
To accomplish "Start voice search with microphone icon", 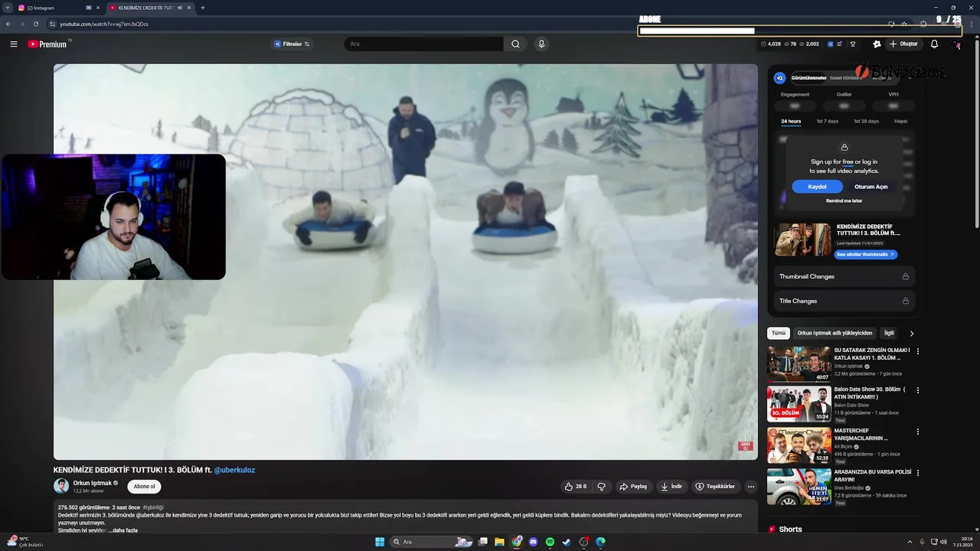I will tap(541, 44).
